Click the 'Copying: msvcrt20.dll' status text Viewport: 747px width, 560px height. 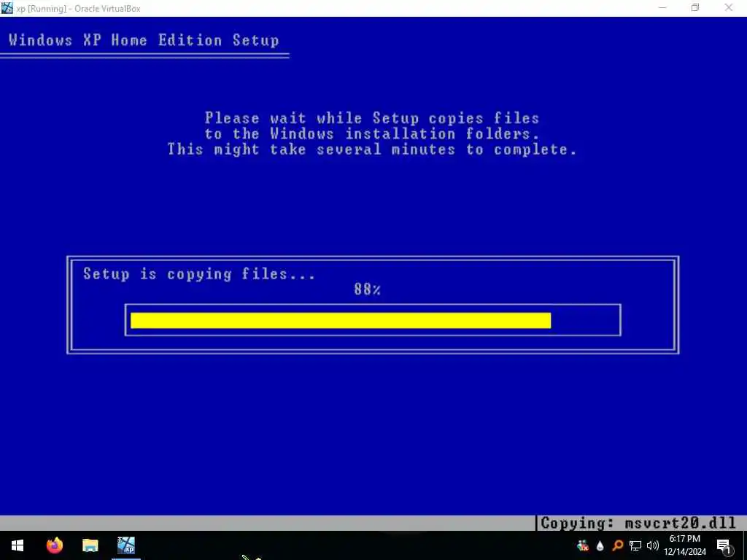(638, 523)
